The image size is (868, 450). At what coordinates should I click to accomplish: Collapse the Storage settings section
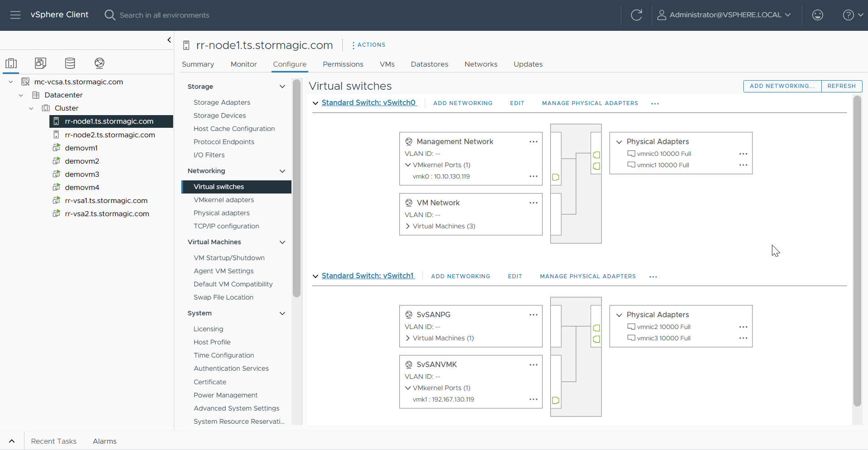[x=282, y=87]
